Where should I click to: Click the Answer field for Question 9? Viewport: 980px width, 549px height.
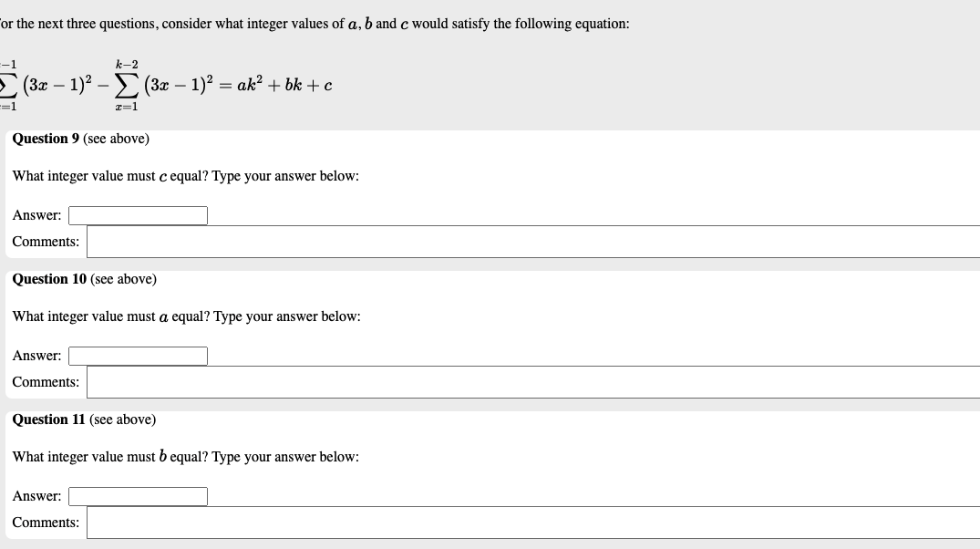click(137, 215)
